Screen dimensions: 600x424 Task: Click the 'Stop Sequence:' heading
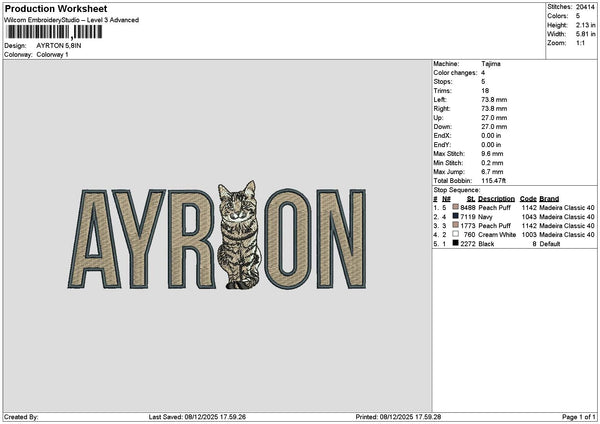click(x=457, y=190)
